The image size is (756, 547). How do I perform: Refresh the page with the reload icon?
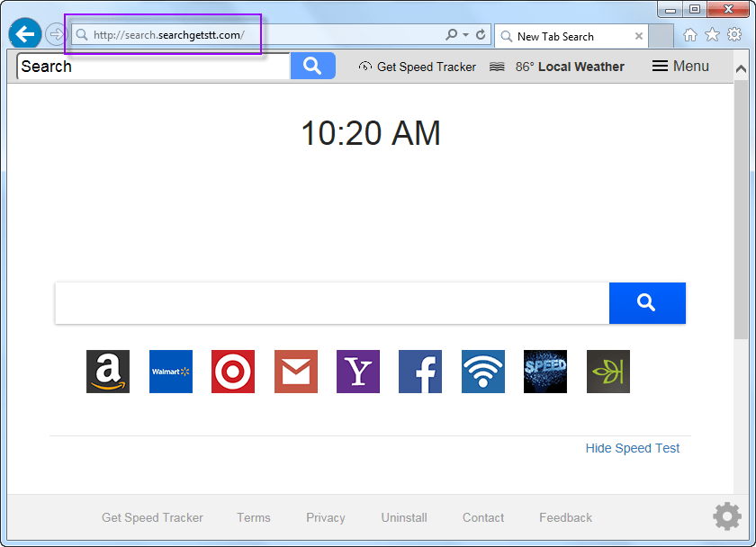481,35
